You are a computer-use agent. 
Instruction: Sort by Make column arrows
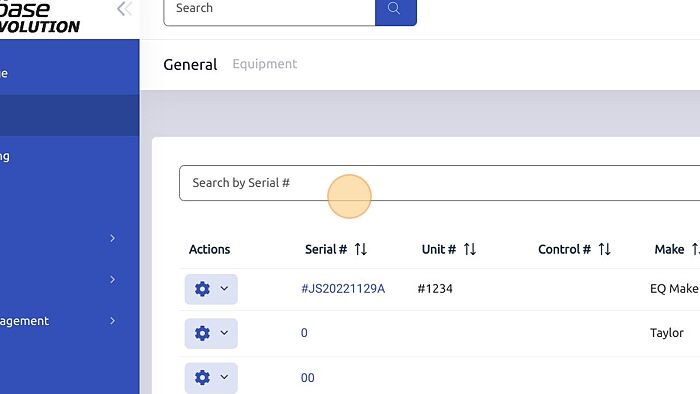click(695, 249)
